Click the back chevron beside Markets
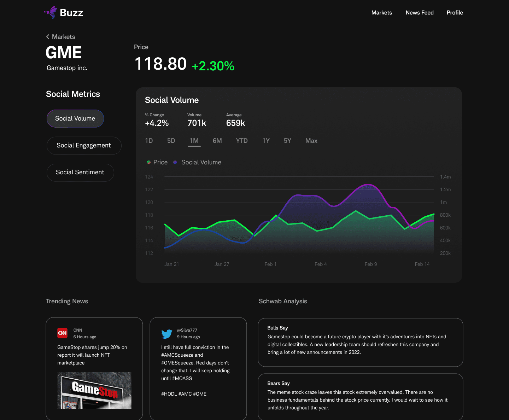This screenshot has height=420, width=509. [x=48, y=37]
